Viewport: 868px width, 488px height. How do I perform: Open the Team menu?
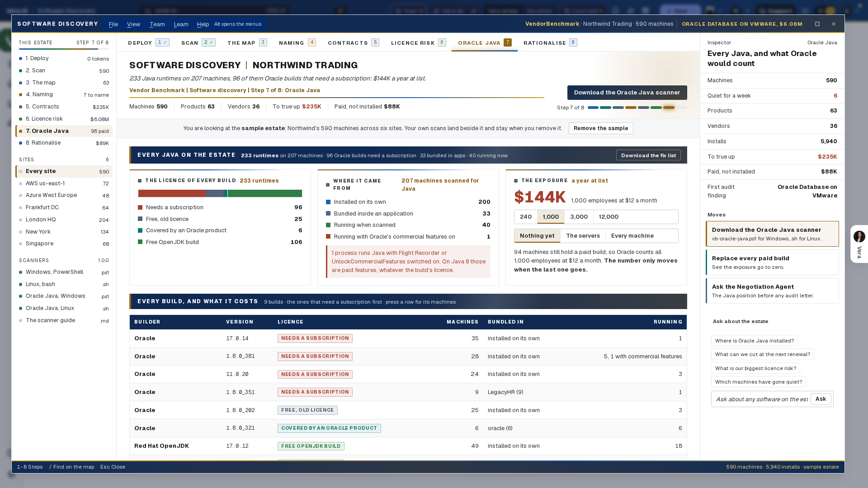[157, 24]
